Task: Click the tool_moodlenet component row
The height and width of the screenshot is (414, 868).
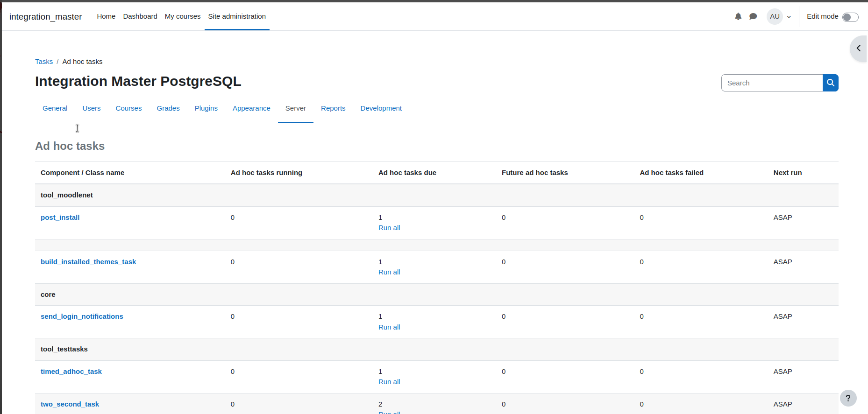Action: click(x=436, y=195)
